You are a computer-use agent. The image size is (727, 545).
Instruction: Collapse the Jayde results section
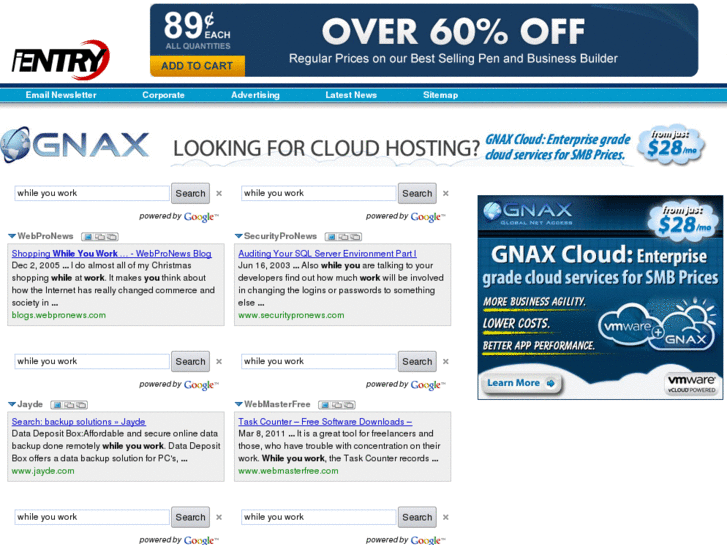click(12, 404)
